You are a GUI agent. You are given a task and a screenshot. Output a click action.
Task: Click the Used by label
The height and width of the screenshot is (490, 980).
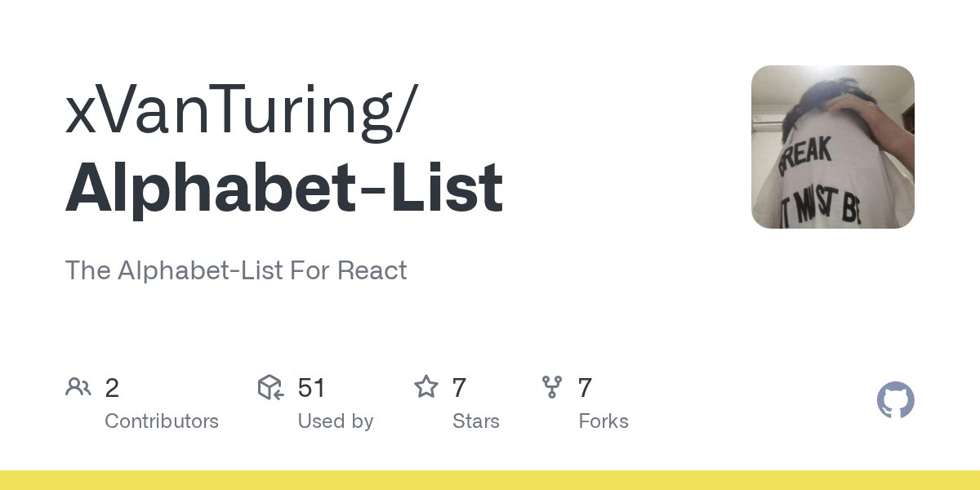pyautogui.click(x=336, y=421)
